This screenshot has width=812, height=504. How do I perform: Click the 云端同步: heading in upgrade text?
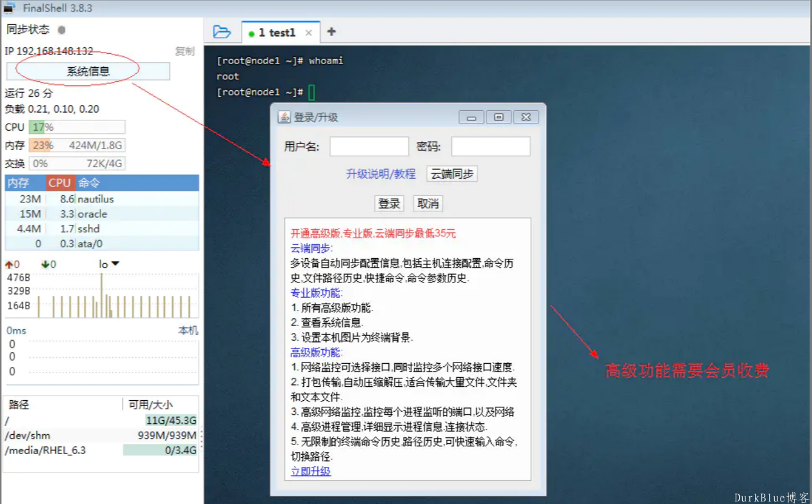311,248
